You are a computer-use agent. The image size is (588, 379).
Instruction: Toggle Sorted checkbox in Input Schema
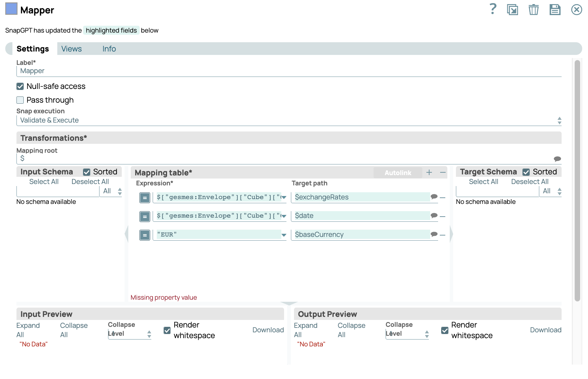click(87, 172)
